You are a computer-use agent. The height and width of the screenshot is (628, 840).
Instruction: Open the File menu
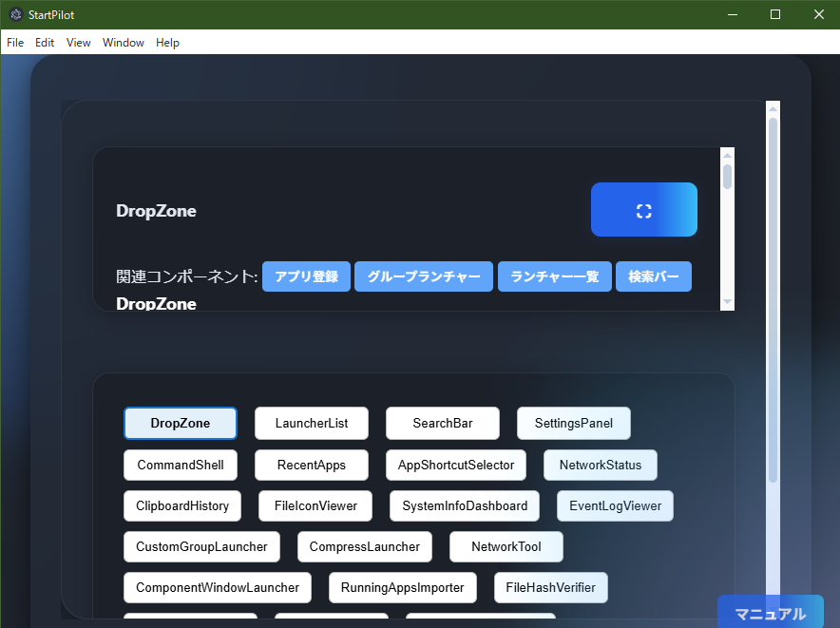14,43
